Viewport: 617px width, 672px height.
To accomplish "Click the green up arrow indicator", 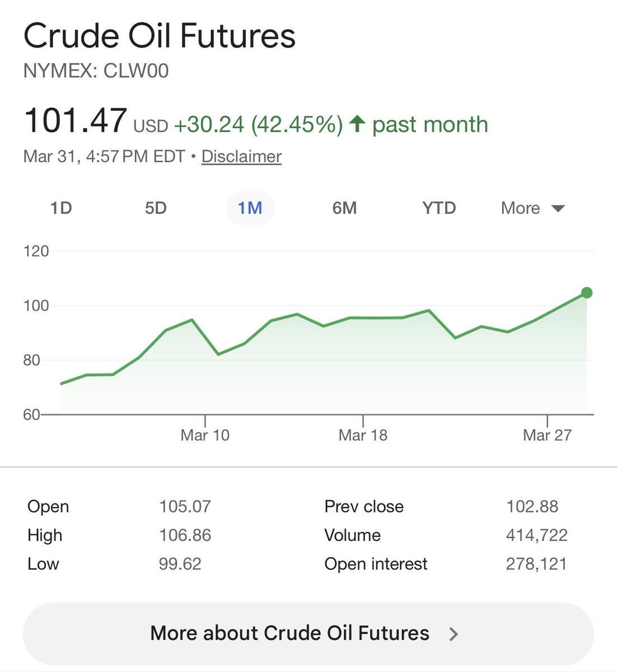I will (357, 124).
